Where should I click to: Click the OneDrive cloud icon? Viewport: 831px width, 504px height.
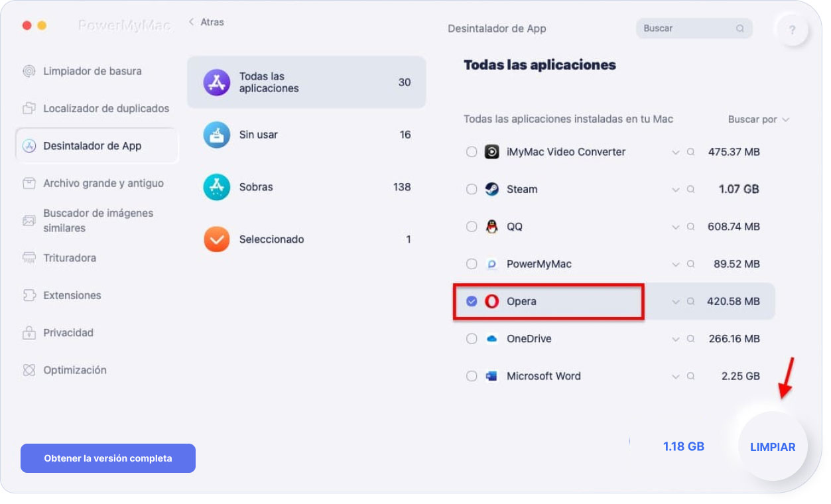tap(491, 339)
